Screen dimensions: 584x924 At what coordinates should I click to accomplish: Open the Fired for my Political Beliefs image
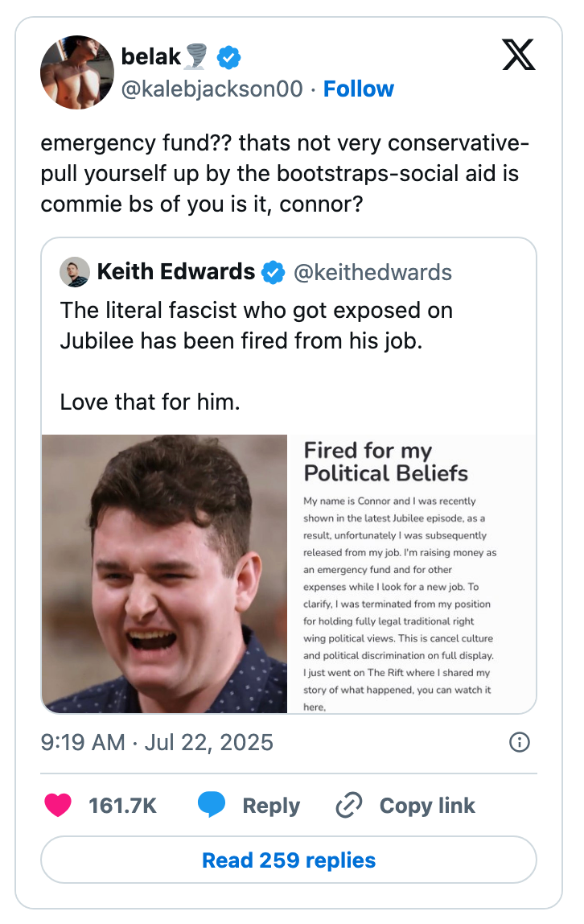pyautogui.click(x=412, y=574)
